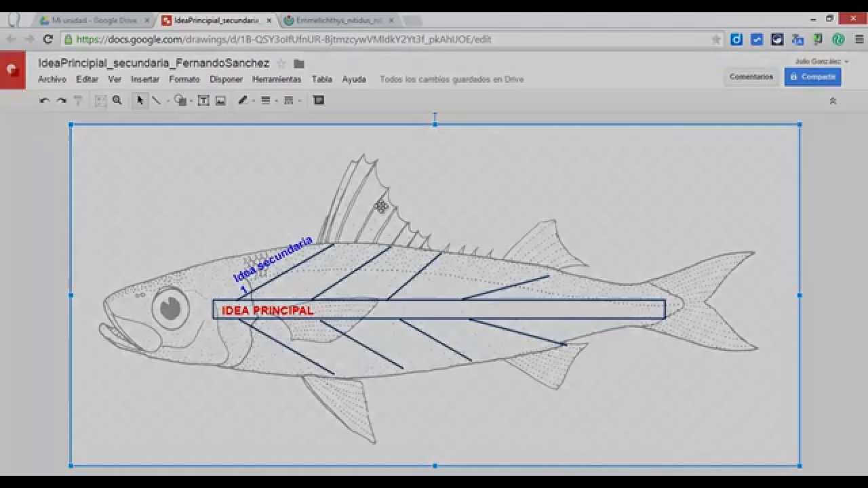Click the crop/mask image toolbar icon
This screenshot has width=868, height=488.
[x=319, y=100]
